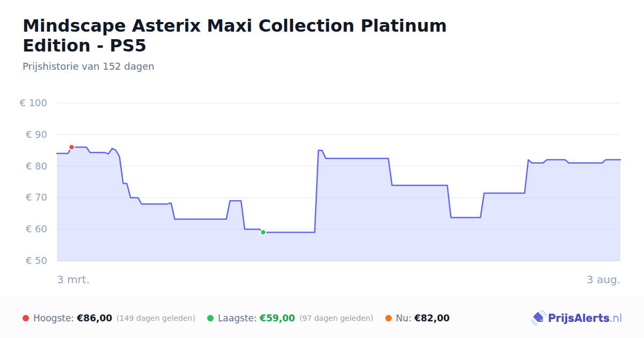This screenshot has height=338, width=644.
Task: Click the red highest-price marker on chart
Action: tap(71, 147)
